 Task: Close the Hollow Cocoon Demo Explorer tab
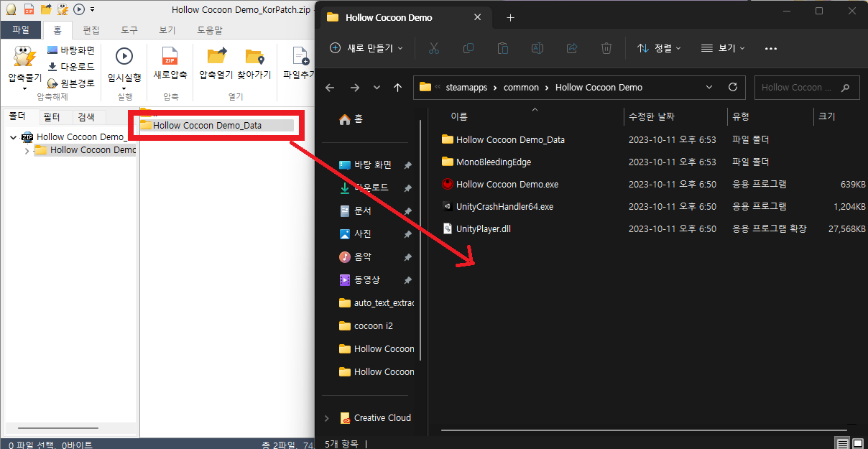479,17
